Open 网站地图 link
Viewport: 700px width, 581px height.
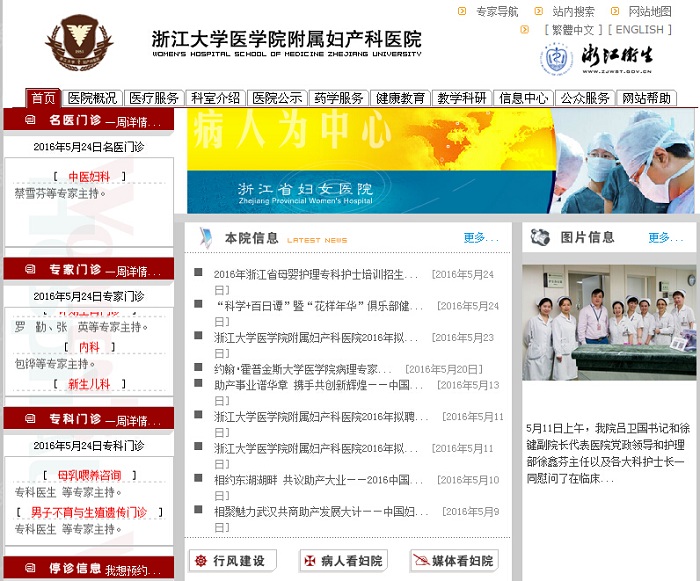pos(650,11)
